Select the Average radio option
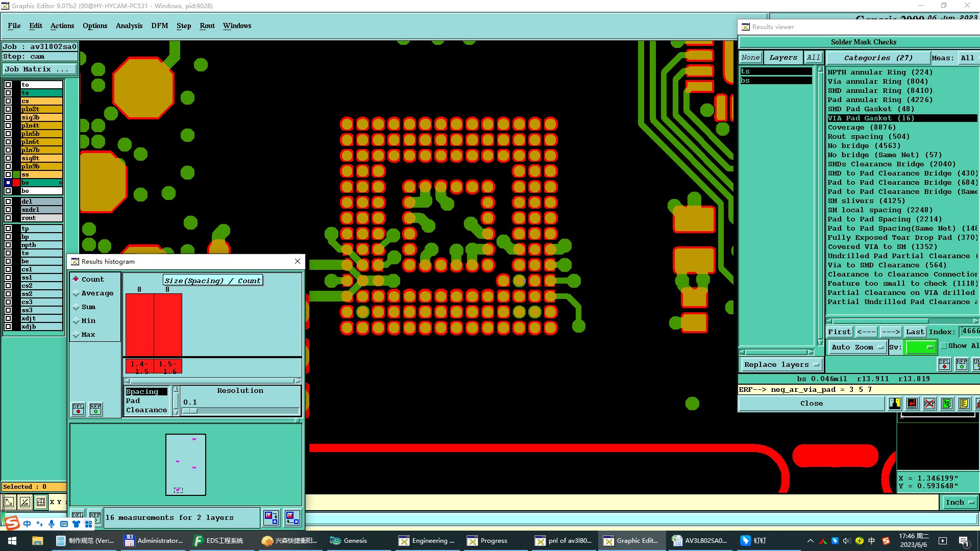 (76, 293)
